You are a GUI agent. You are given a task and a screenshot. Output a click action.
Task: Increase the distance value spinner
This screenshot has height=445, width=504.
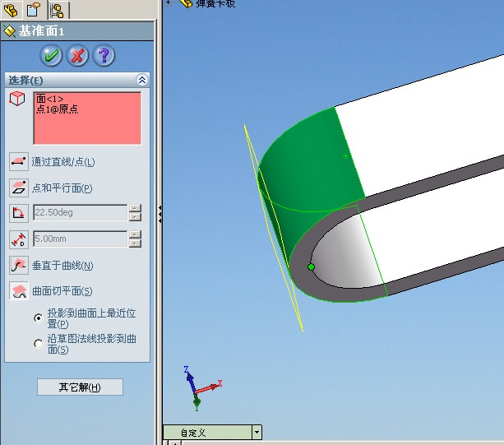point(135,234)
